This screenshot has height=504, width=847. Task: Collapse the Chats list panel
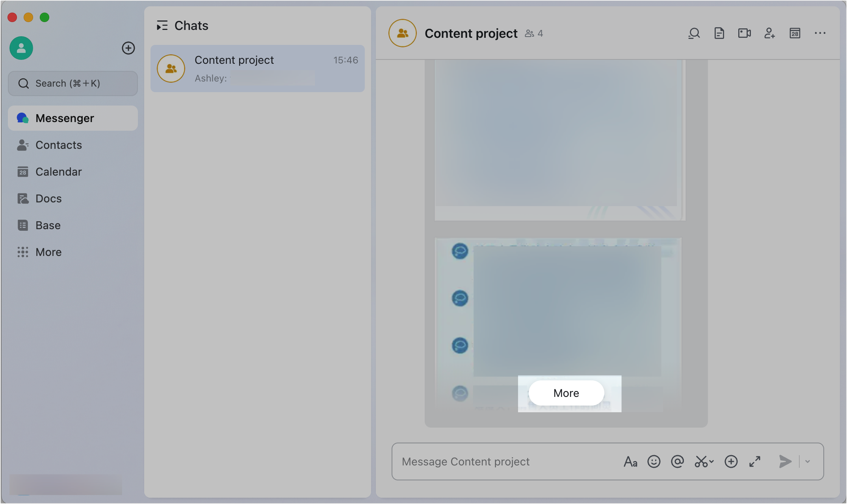(162, 26)
